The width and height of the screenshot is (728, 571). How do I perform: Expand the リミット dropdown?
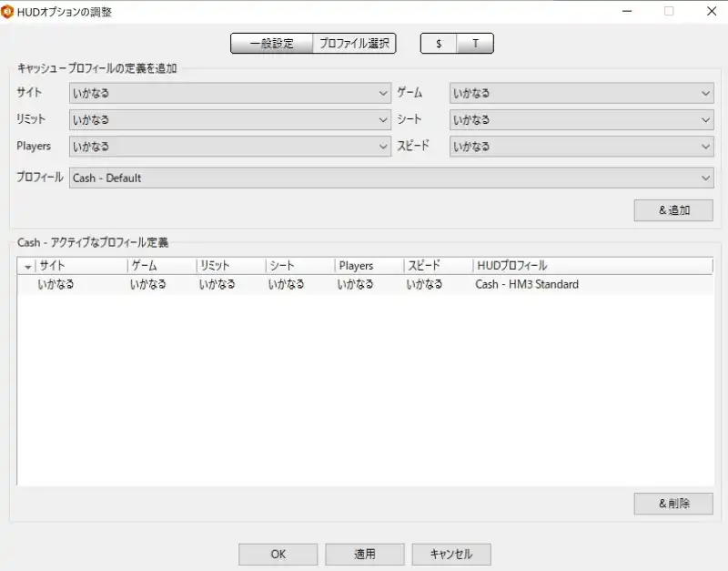[230, 119]
